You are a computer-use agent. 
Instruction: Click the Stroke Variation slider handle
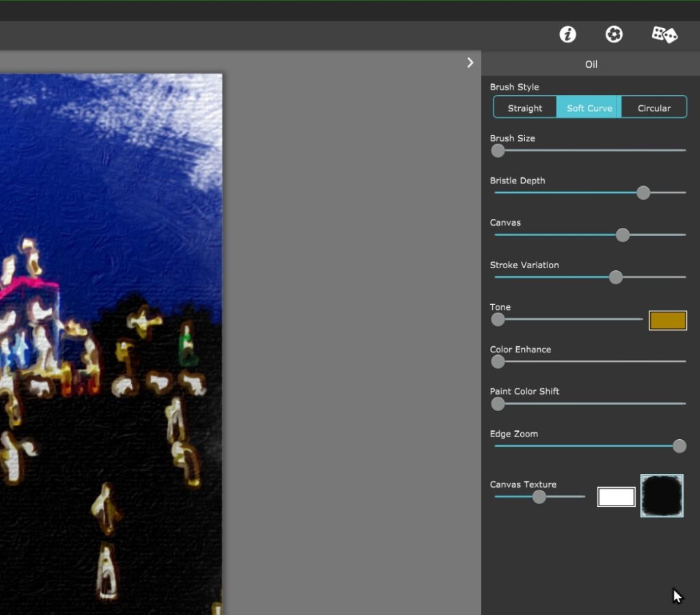click(x=616, y=277)
